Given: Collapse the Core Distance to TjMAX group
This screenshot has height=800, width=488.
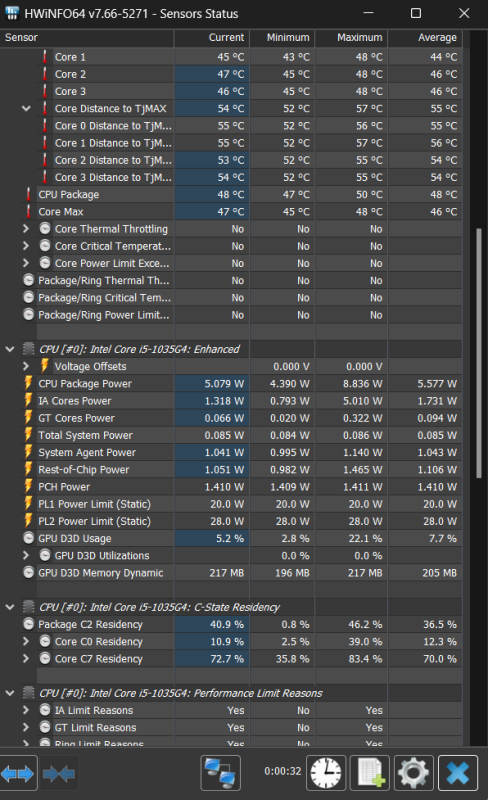Looking at the screenshot, I should click(26, 109).
